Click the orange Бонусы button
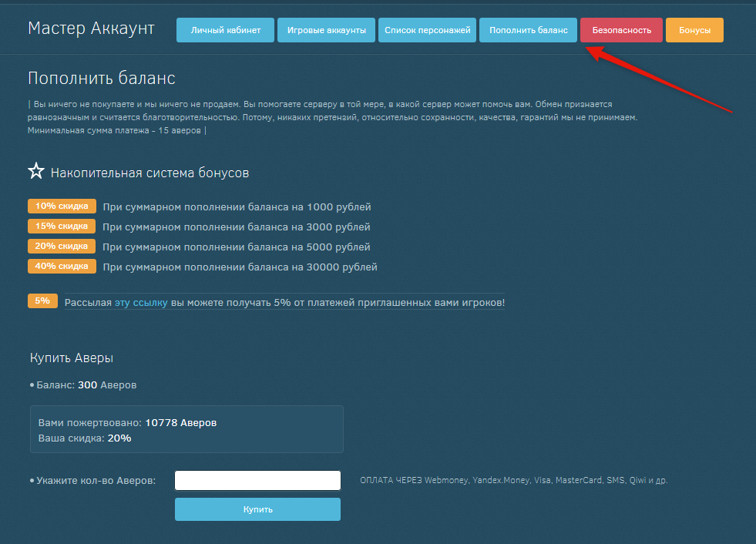Screen dimensions: 756x544 pyautogui.click(x=694, y=30)
